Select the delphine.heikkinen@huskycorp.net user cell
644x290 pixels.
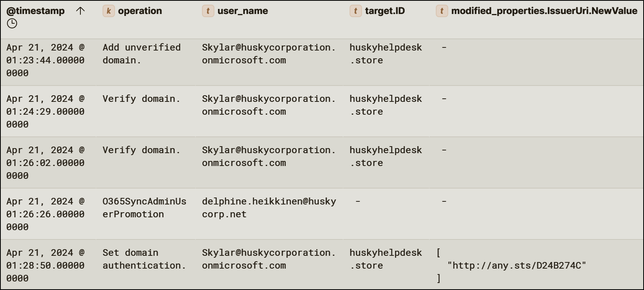pyautogui.click(x=269, y=208)
